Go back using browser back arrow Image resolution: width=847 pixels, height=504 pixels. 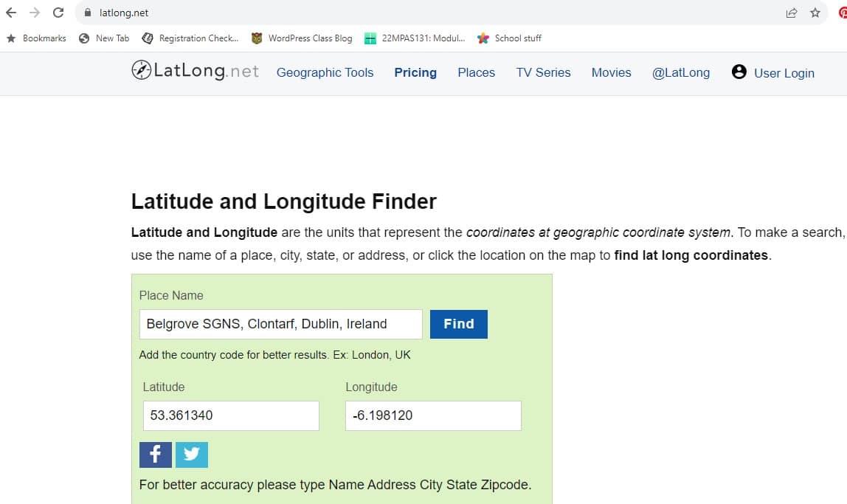click(x=11, y=13)
